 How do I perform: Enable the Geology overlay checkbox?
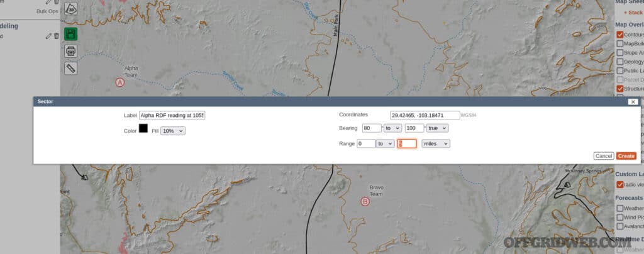coord(619,62)
